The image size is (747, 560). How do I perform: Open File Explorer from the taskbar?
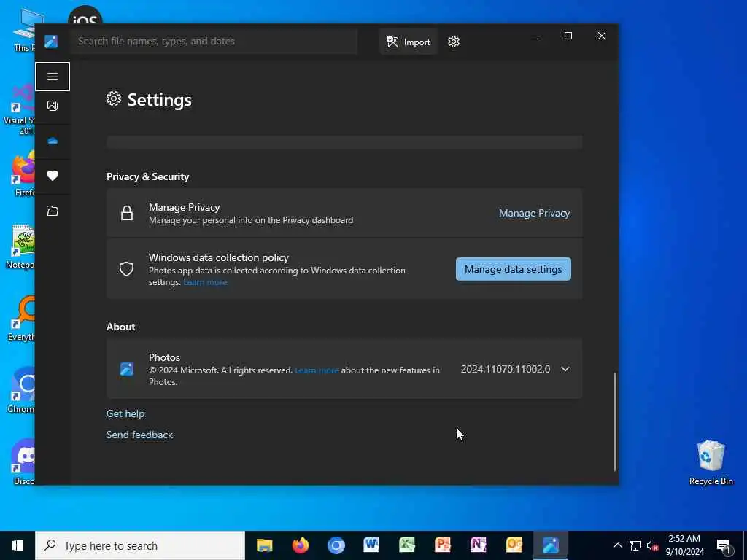264,545
